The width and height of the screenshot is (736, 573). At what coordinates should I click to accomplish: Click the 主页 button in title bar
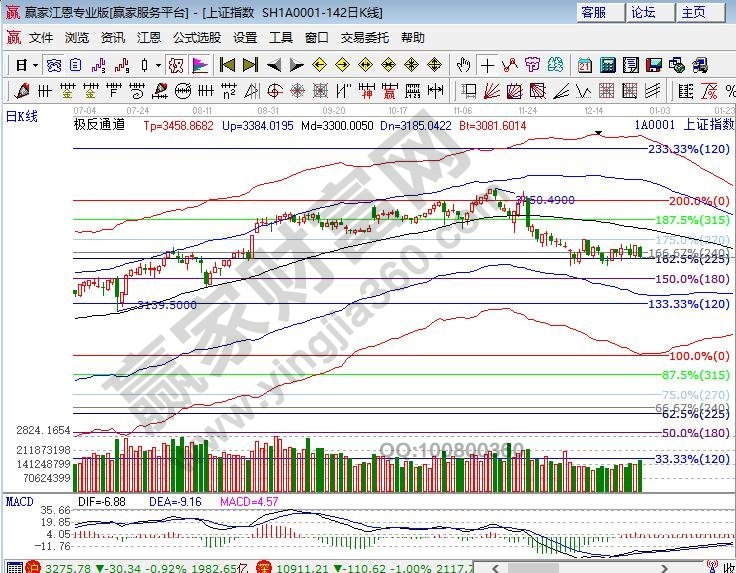pos(694,12)
